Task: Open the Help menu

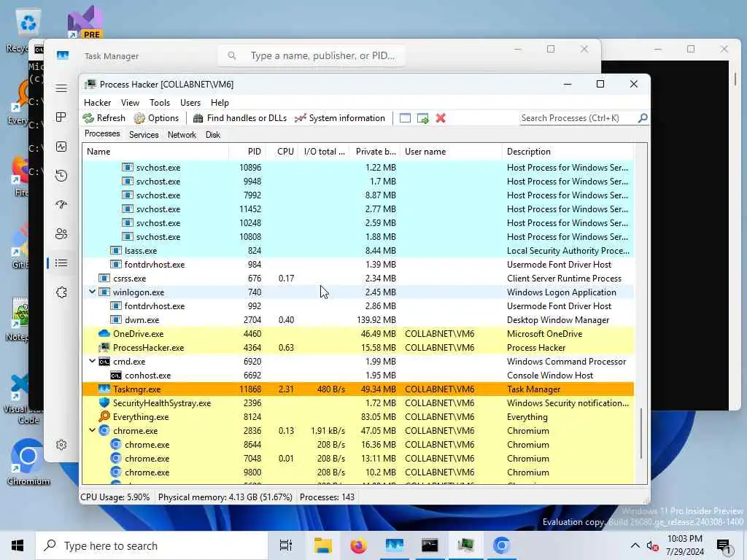Action: point(220,103)
